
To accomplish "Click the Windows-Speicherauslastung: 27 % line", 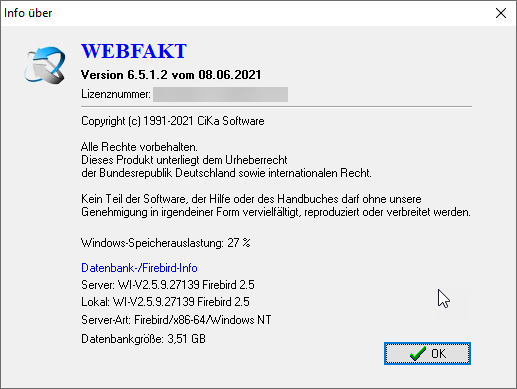I will 166,243.
